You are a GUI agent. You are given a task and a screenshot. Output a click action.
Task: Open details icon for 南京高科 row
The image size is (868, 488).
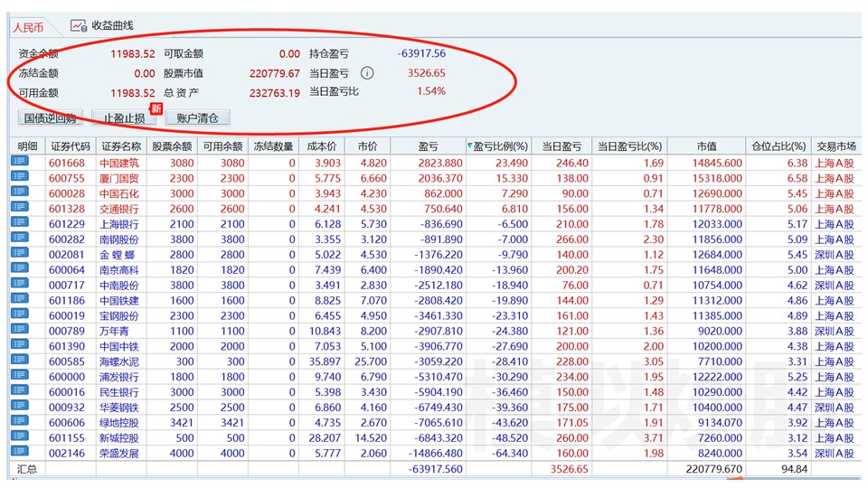tap(19, 267)
